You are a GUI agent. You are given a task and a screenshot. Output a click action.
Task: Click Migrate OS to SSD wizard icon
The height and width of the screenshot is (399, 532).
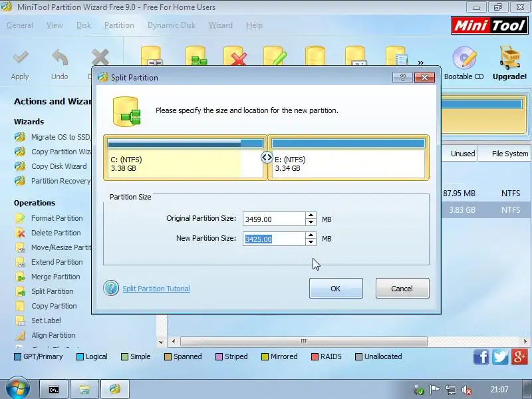point(20,137)
